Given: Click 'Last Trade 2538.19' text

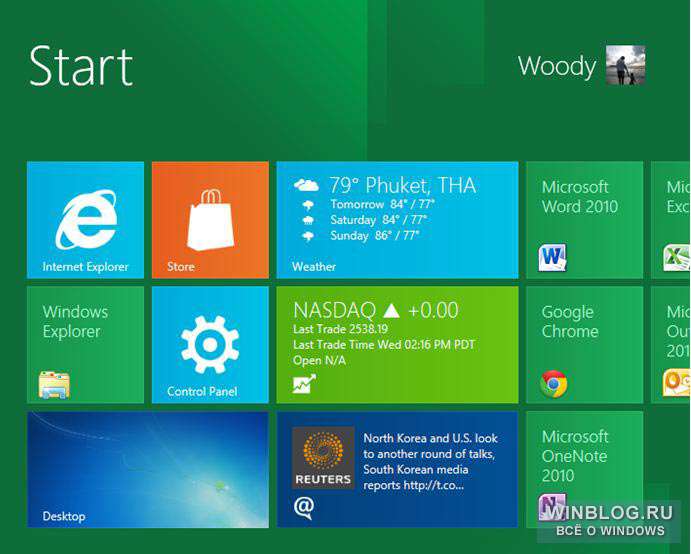Looking at the screenshot, I should click(341, 329).
